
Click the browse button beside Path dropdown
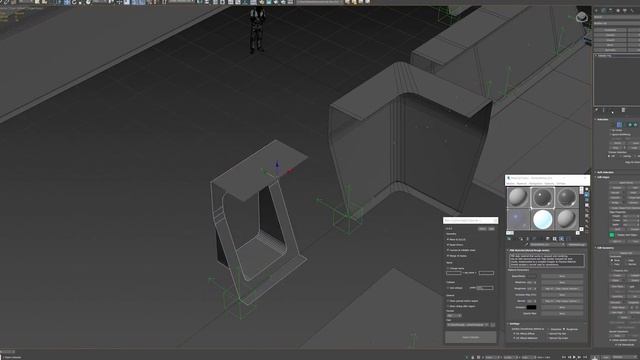tap(493, 325)
